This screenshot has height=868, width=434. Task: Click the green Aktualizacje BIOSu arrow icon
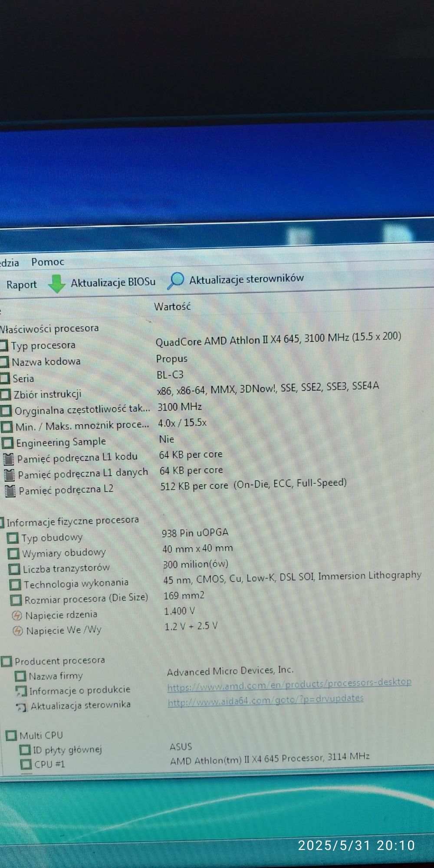(x=56, y=283)
